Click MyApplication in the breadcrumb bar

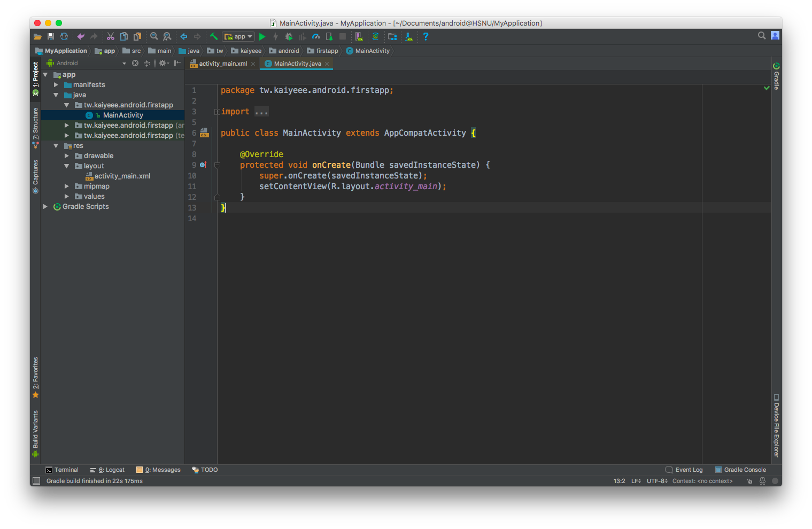(61, 51)
